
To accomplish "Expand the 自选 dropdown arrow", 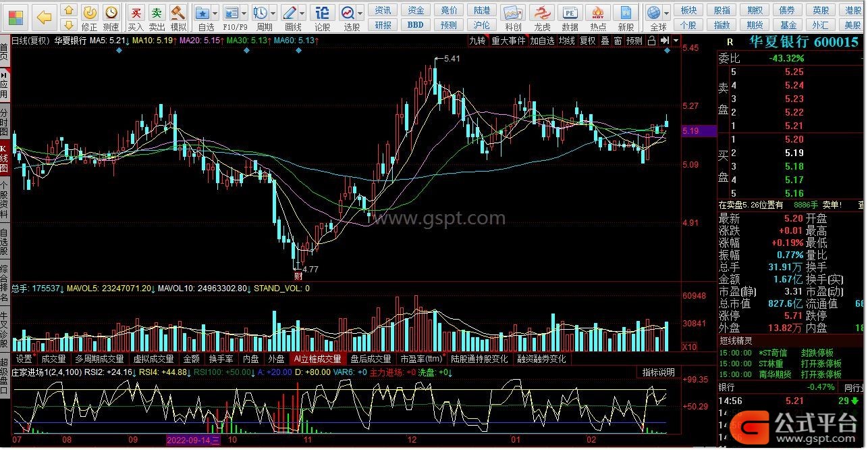I will (x=215, y=14).
